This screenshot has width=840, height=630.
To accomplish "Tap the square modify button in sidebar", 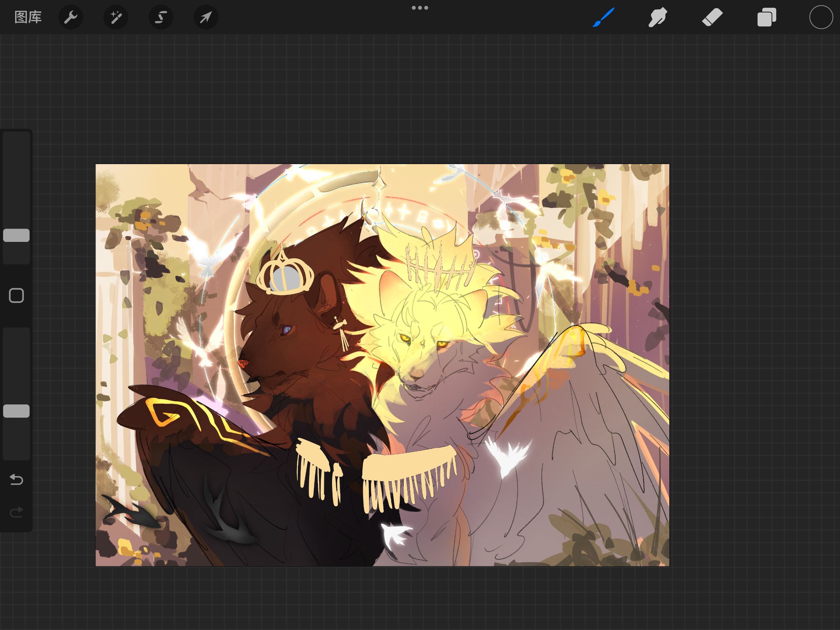I will 16,296.
